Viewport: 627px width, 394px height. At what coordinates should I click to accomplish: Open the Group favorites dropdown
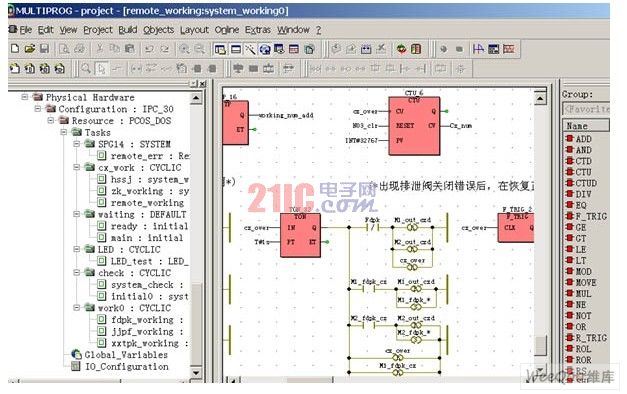pyautogui.click(x=586, y=109)
